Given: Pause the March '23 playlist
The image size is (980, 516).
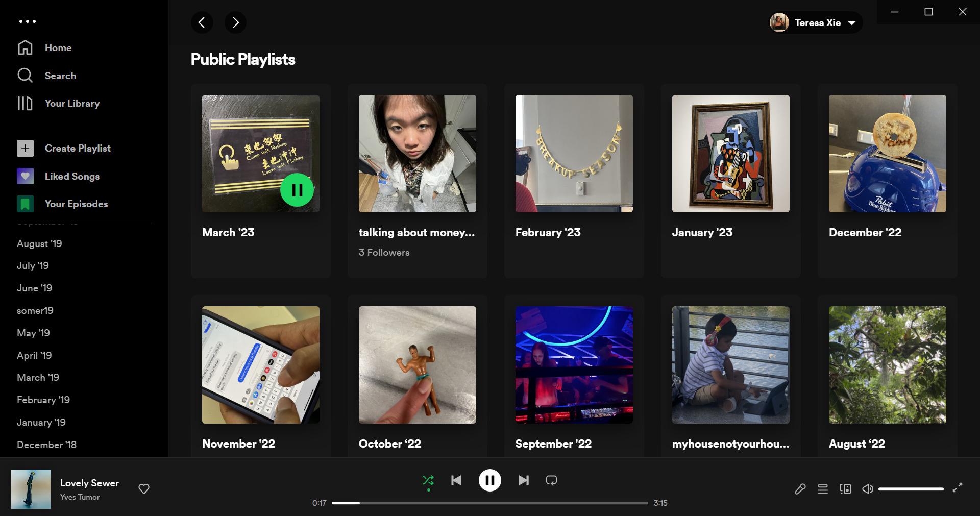Looking at the screenshot, I should coord(297,189).
